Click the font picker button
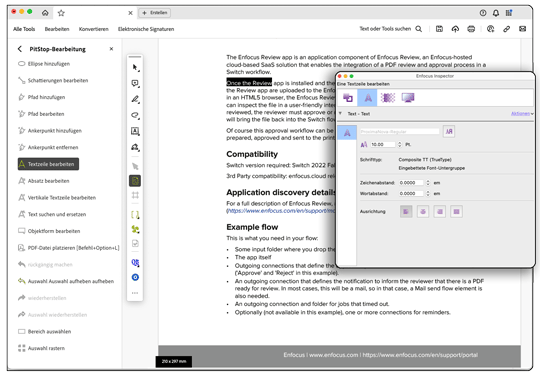 (x=449, y=131)
